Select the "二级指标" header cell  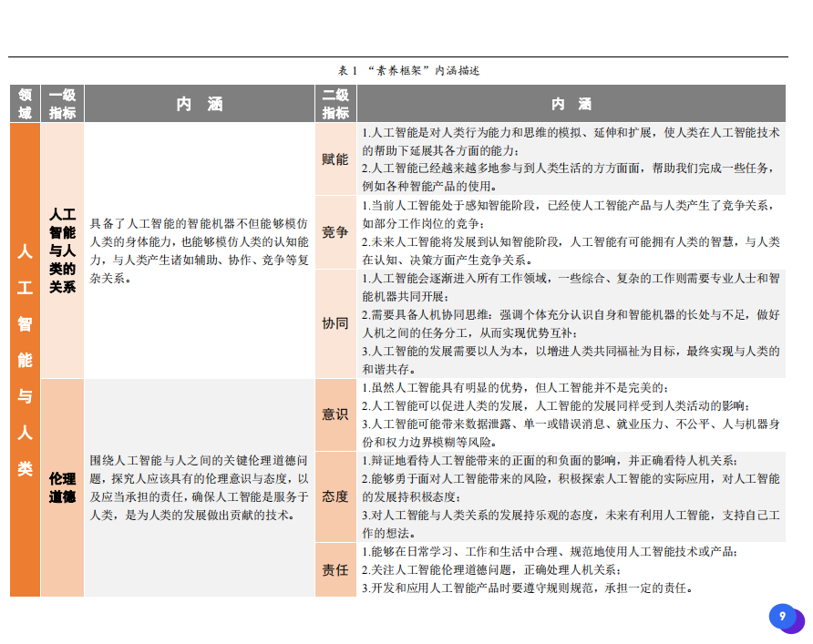click(x=335, y=104)
